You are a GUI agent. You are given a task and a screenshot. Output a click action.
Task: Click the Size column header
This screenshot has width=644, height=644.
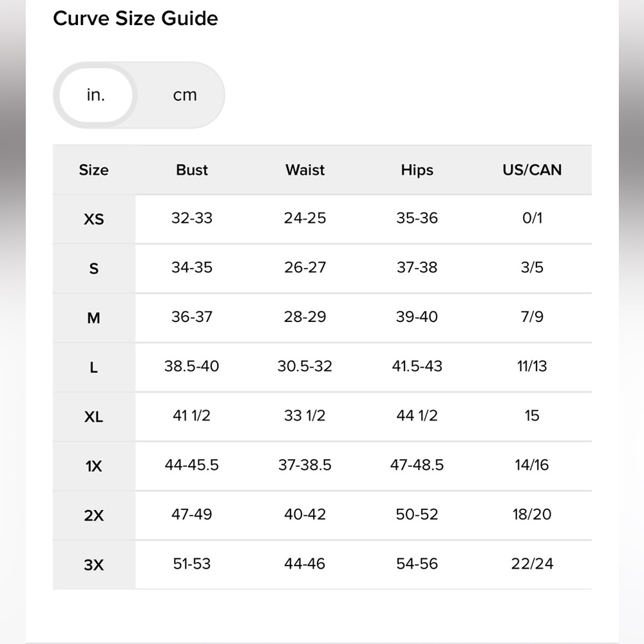pos(93,170)
